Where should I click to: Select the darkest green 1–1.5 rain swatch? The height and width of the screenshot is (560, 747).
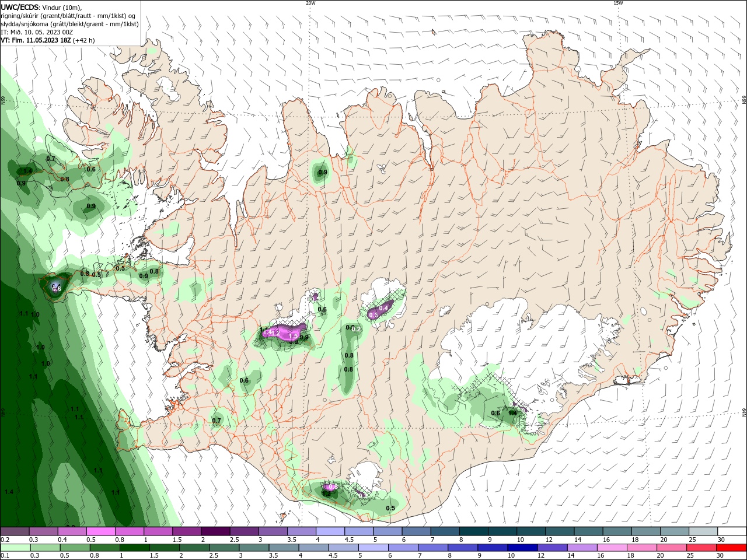[x=134, y=548]
